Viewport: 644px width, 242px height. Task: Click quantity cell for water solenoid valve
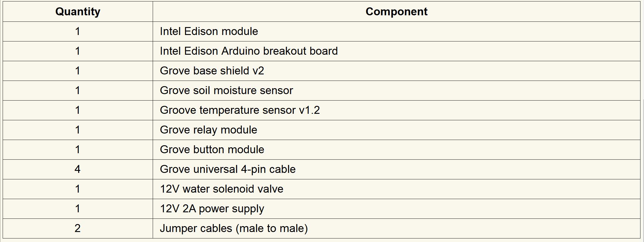click(x=78, y=189)
